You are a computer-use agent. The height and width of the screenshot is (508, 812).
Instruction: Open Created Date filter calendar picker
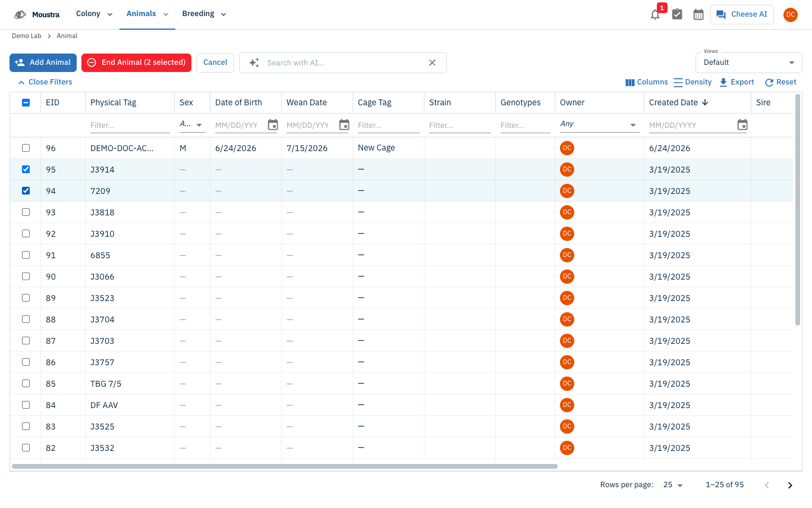(742, 125)
